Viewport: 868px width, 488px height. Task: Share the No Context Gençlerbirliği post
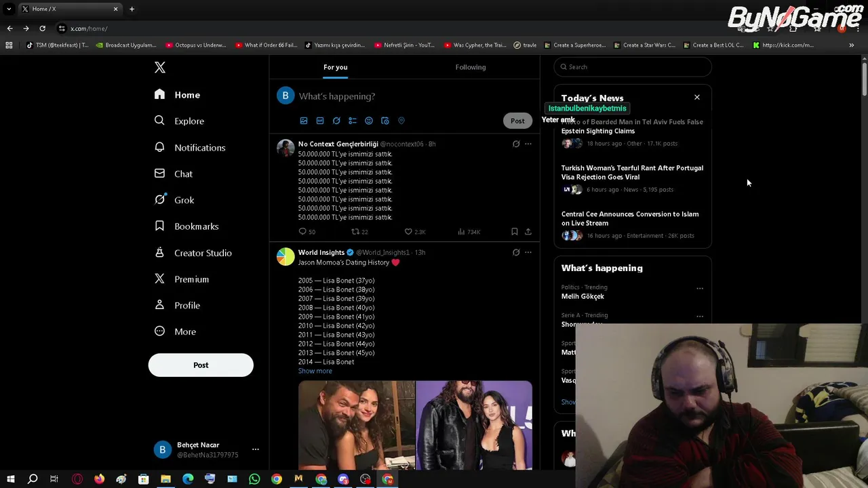[x=528, y=232]
